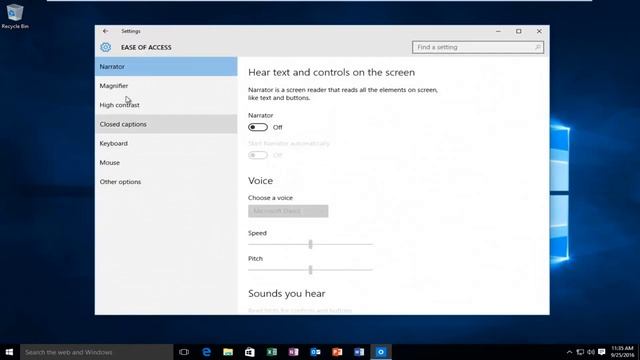Screen dimensions: 640x360
Task: Click the 'EASE OF ACCESS' title text
Action: (x=146, y=47)
